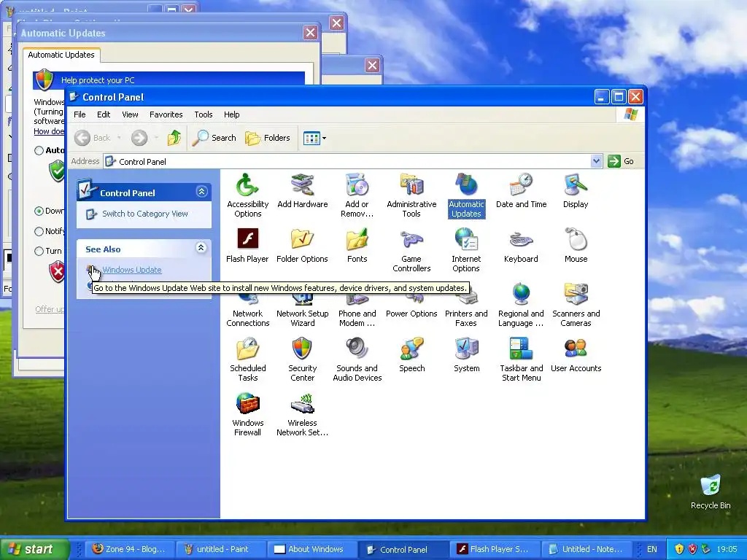This screenshot has height=560, width=747.
Task: Open Date and Time icon
Action: click(x=521, y=185)
